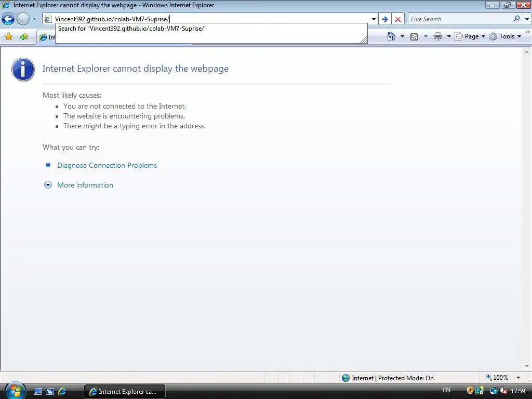Click the Back navigation button

(8, 19)
